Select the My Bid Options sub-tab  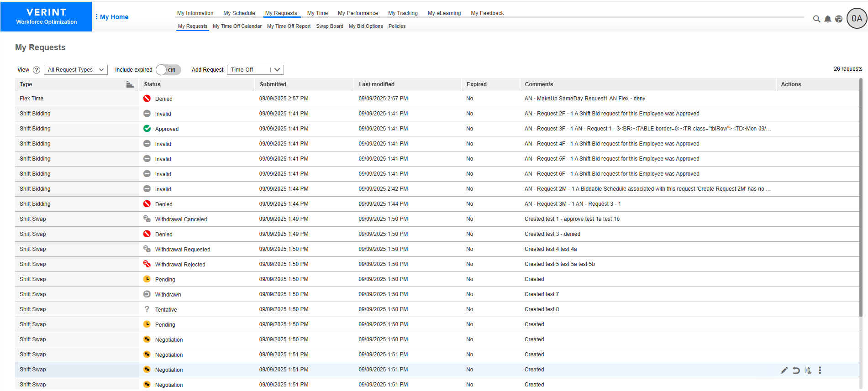point(366,26)
